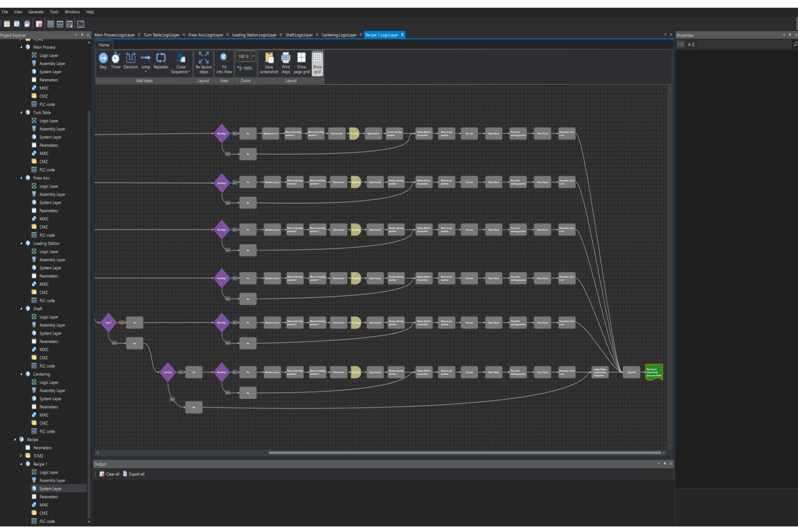Collapse the Main Process tree node
The width and height of the screenshot is (798, 532).
click(21, 47)
